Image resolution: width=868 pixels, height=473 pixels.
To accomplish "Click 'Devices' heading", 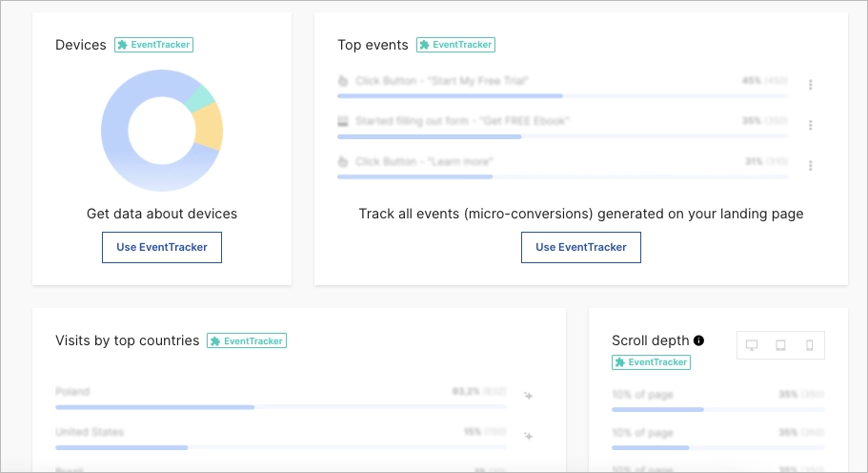I will [81, 45].
